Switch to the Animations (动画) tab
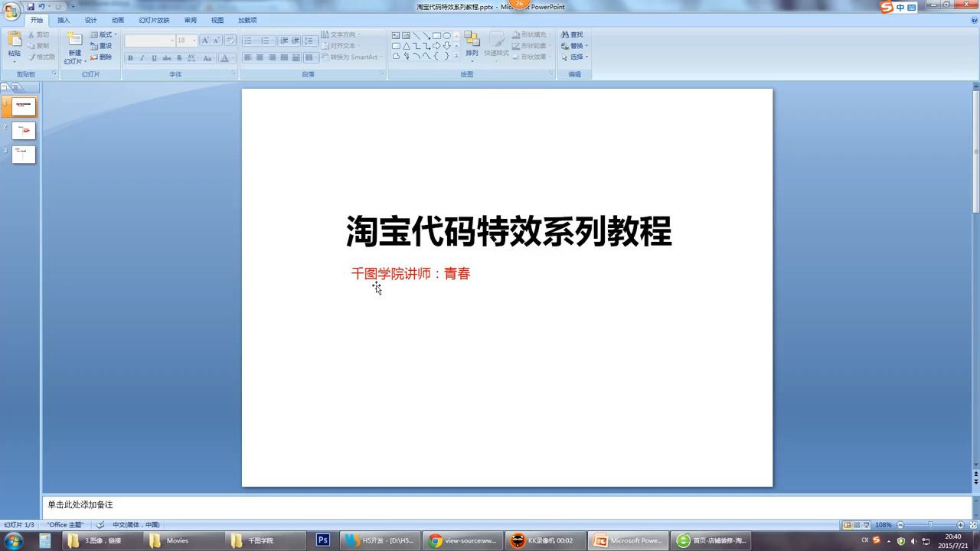 (118, 20)
